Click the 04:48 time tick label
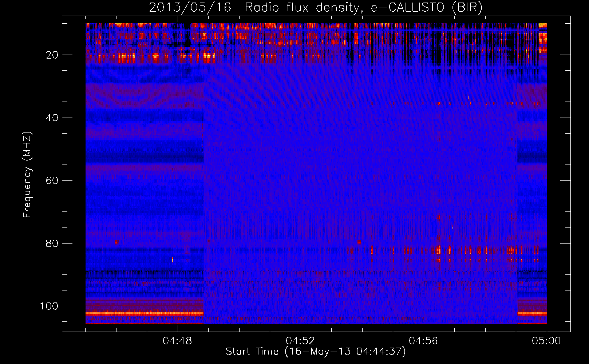 [177, 341]
